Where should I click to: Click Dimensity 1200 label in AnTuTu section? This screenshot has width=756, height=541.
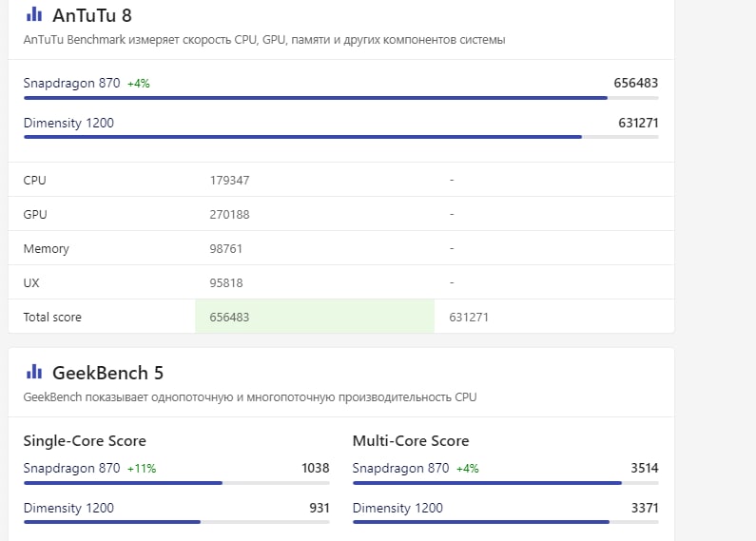[x=68, y=123]
